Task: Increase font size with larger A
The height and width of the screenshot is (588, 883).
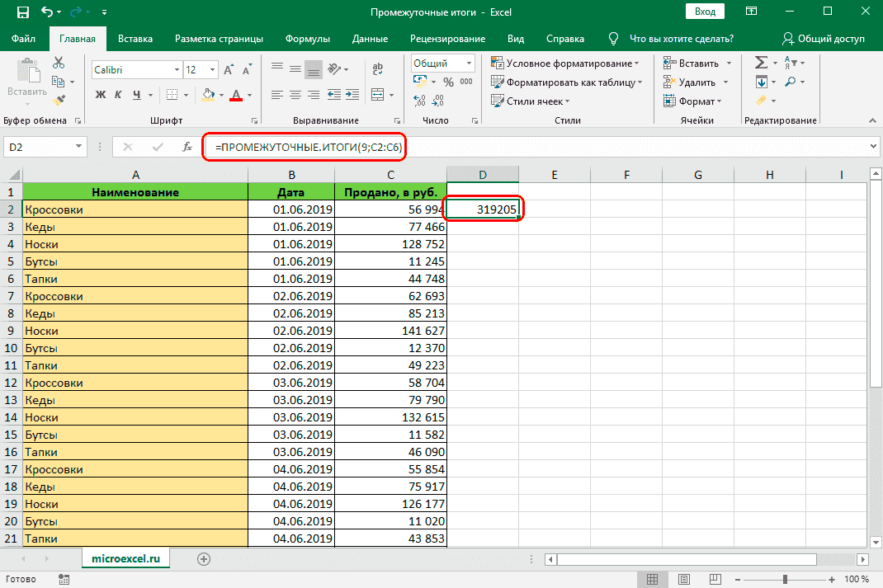Action: click(x=228, y=70)
